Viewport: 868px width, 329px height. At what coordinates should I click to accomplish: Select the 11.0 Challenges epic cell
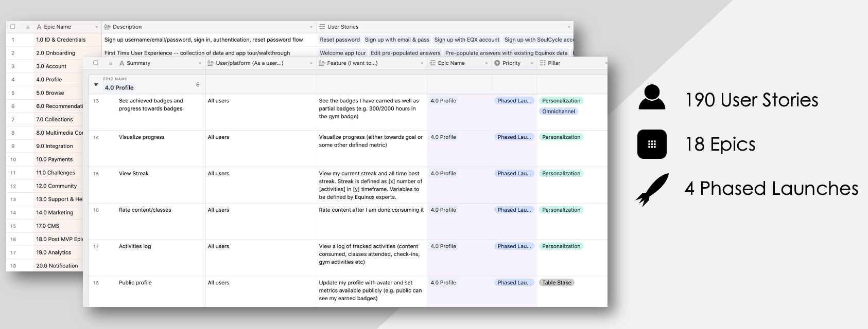58,173
